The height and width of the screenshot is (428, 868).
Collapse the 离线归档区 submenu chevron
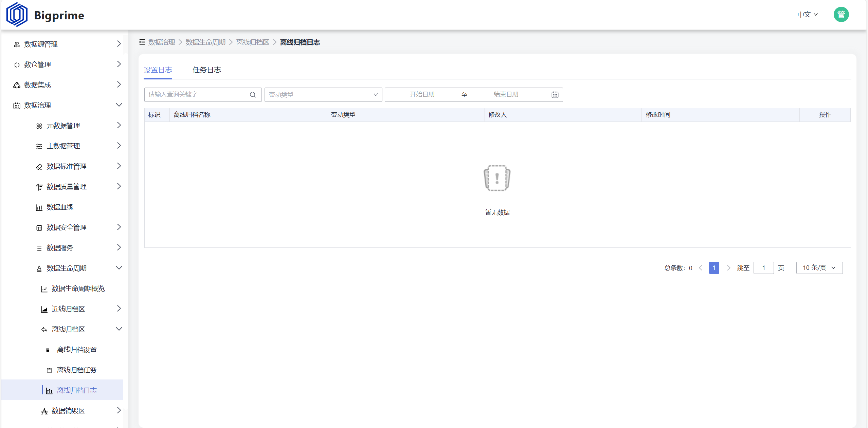click(119, 329)
